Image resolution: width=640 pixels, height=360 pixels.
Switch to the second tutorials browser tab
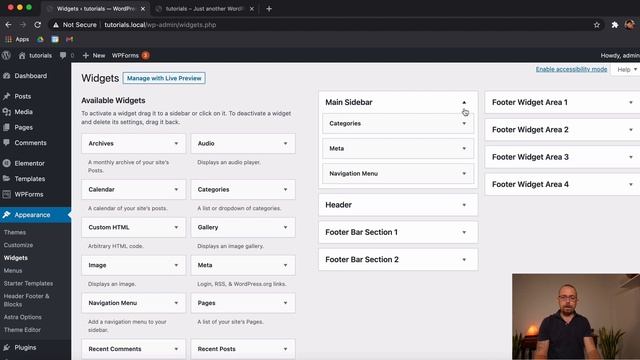(x=205, y=9)
